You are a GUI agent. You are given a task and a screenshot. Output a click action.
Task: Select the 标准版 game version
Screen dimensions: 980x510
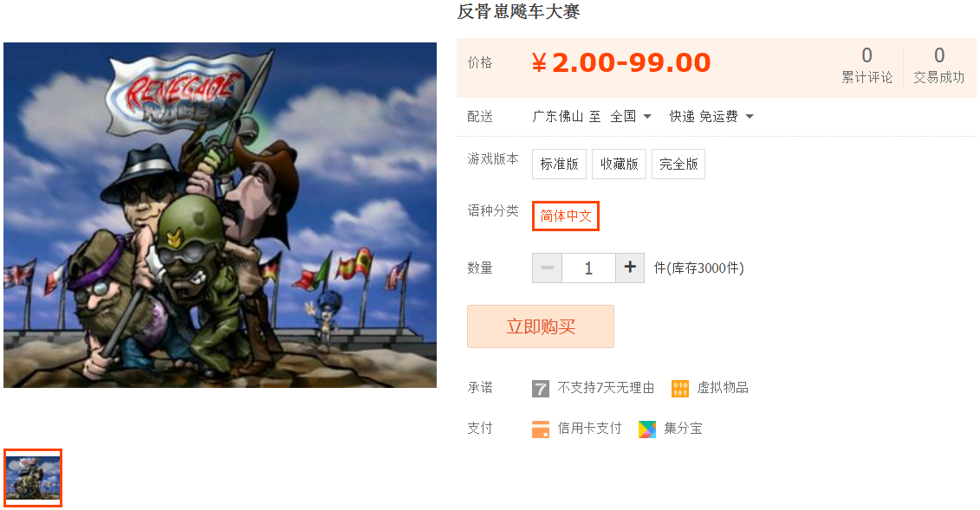pyautogui.click(x=560, y=165)
